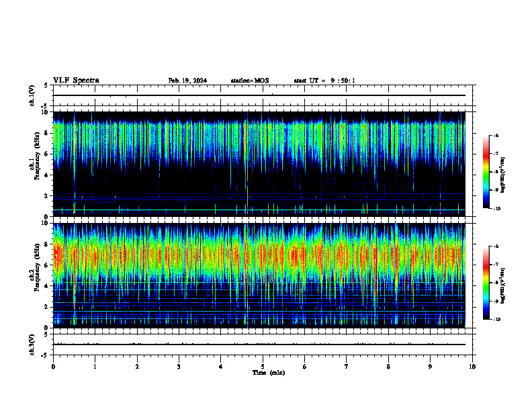
Task: Click the ch.1 colorbar "log(PSD)(V²/Hz)" label
Action: click(x=503, y=175)
